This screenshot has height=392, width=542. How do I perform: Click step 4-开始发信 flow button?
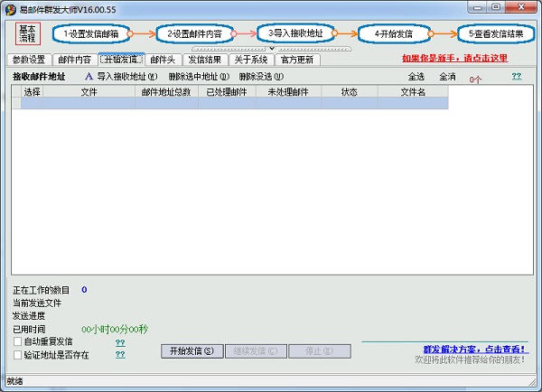tap(395, 34)
